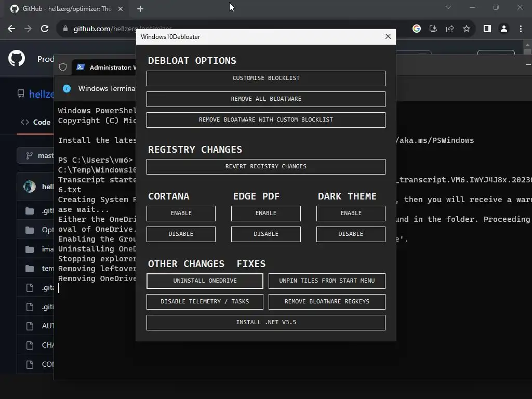This screenshot has height=399, width=532.
Task: Bookmark this page with the star icon
Action: point(467,29)
